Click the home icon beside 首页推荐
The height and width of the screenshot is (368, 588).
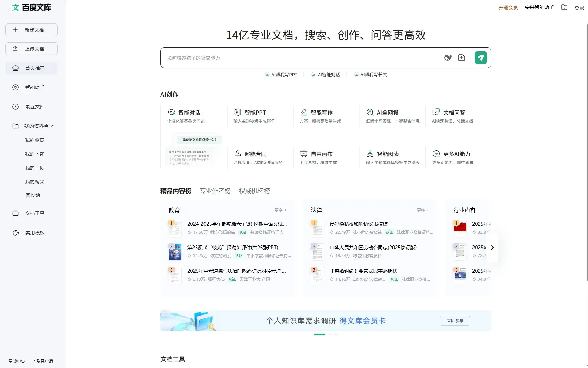click(16, 68)
